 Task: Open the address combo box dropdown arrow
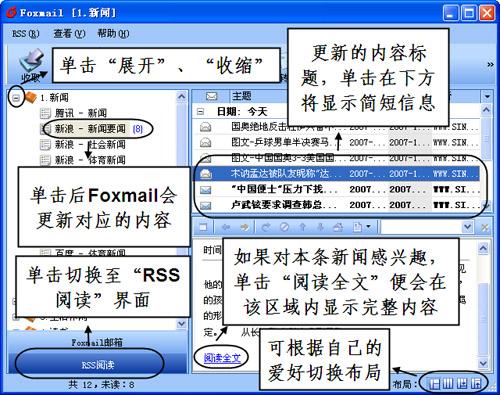click(x=467, y=227)
